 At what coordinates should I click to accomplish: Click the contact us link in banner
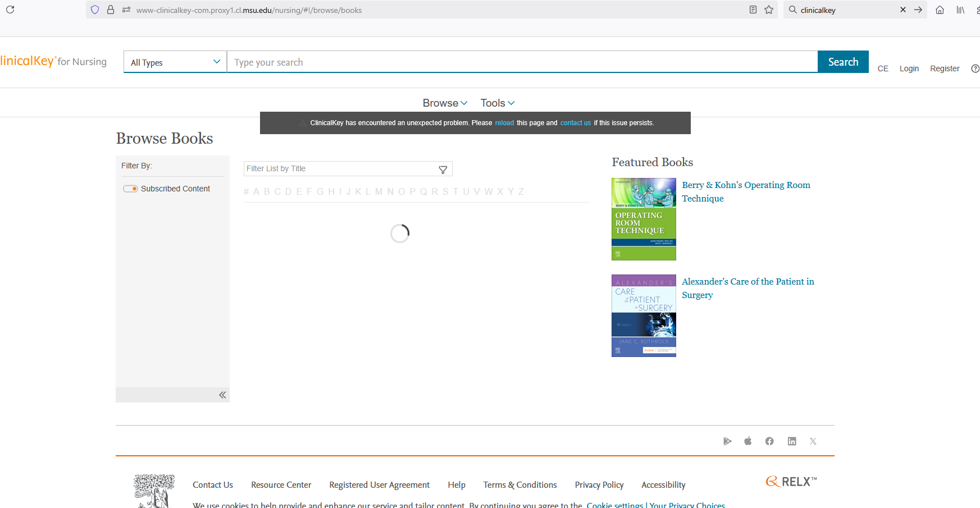tap(576, 123)
